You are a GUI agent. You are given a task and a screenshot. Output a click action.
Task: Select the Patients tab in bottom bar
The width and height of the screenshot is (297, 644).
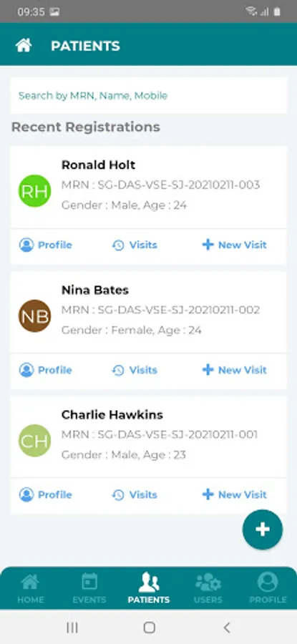click(149, 589)
